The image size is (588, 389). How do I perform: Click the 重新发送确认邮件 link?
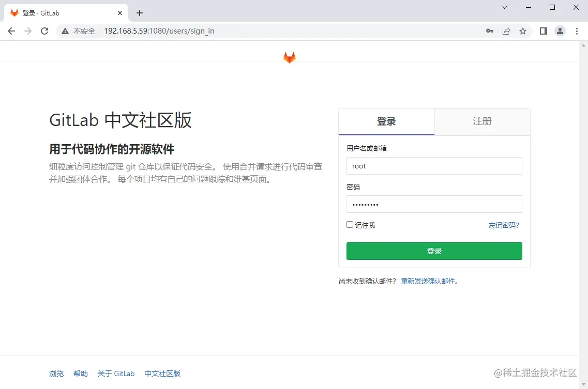coord(428,281)
